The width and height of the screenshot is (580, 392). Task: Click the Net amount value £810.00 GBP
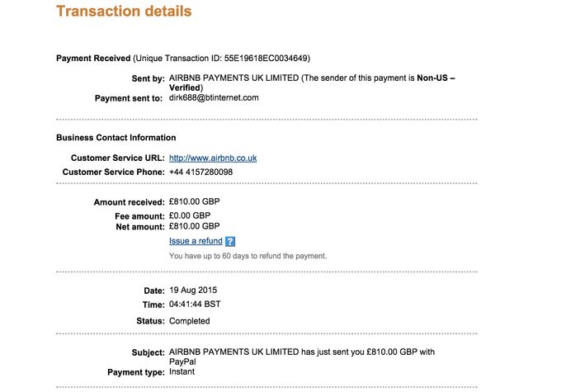point(194,226)
